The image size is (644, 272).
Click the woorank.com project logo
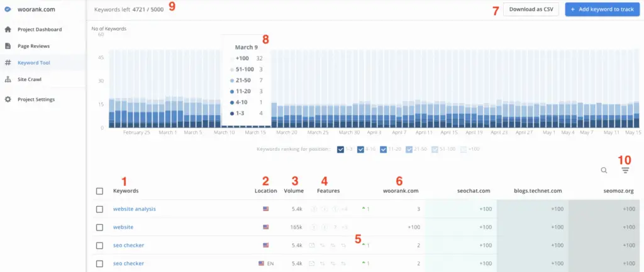[x=8, y=9]
